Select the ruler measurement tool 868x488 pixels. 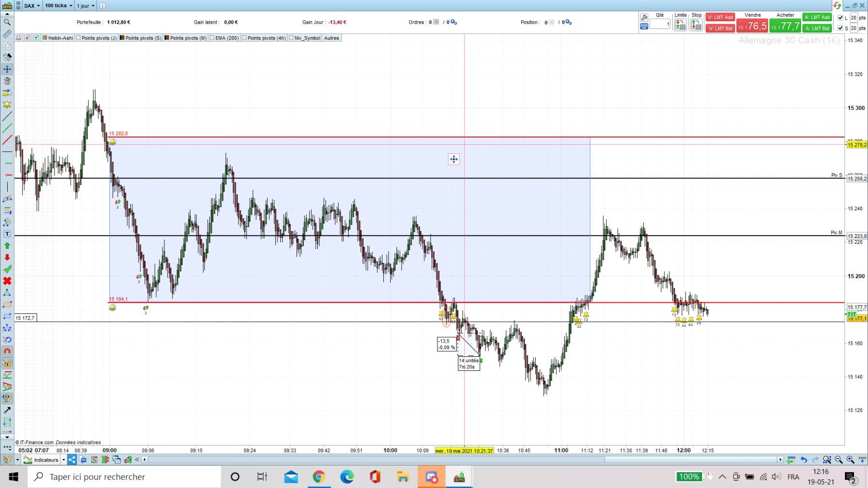click(x=7, y=34)
